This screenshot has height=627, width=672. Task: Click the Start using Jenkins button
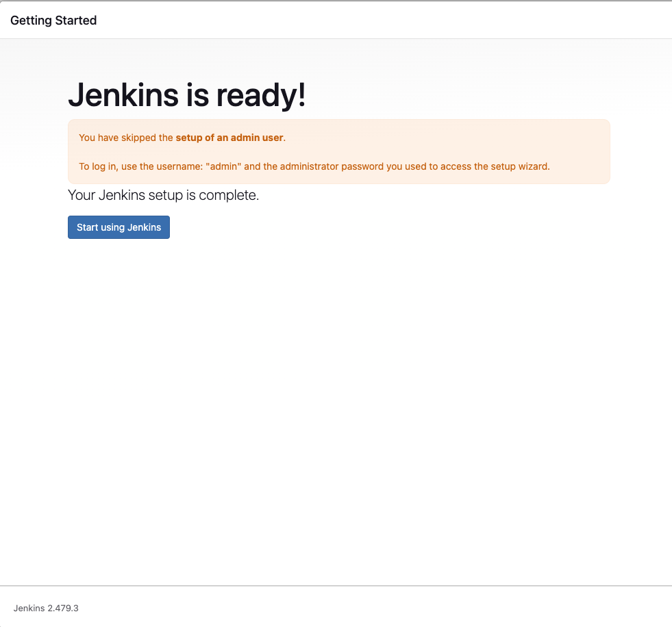click(x=119, y=227)
